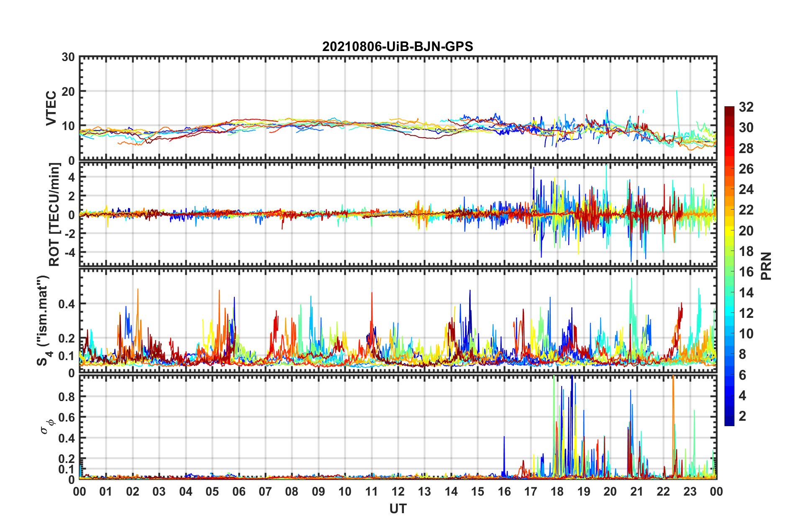Click the 0.4 tick on the S4 axis
Viewport: 796px width, 532px height.
pos(67,304)
